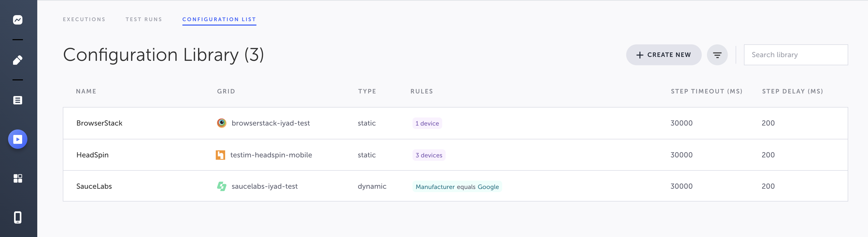
Task: Open the test list icon in sidebar
Action: tap(17, 100)
